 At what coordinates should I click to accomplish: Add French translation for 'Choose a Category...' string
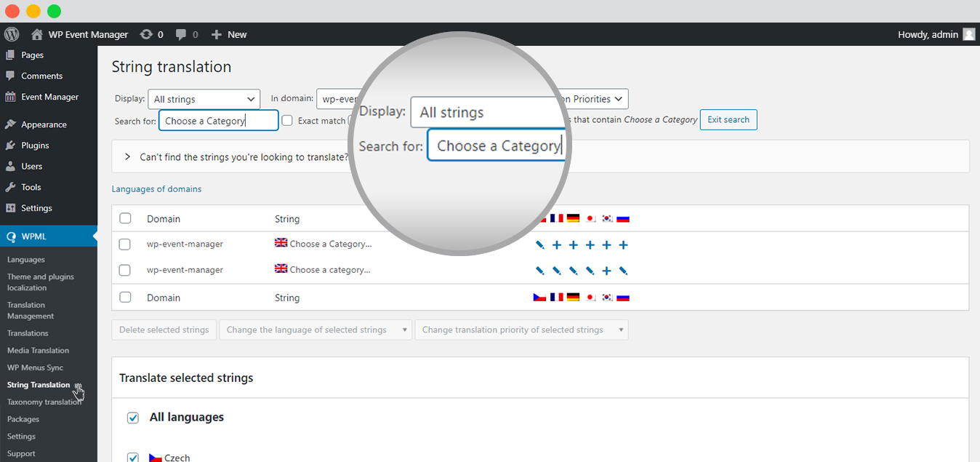(557, 245)
